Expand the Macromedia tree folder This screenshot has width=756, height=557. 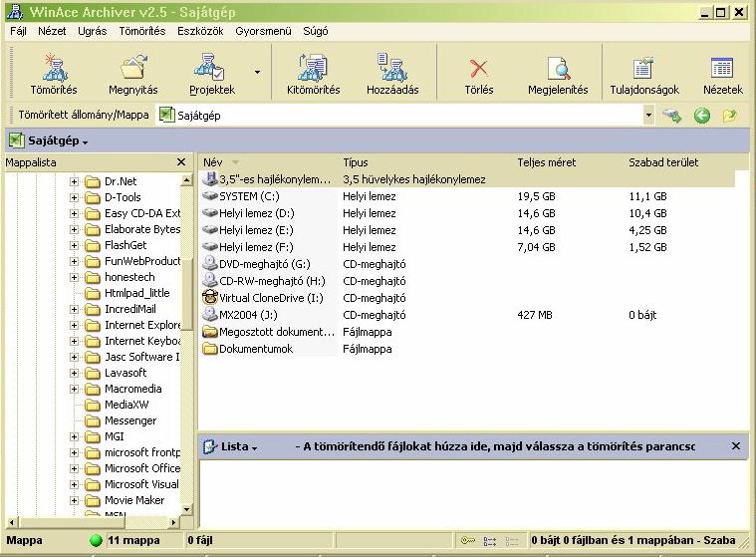click(74, 389)
